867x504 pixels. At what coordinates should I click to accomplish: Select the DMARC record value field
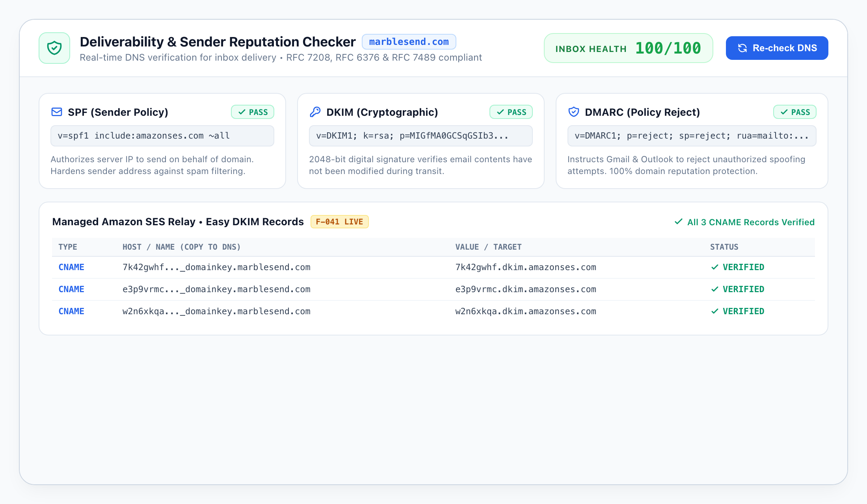[692, 136]
